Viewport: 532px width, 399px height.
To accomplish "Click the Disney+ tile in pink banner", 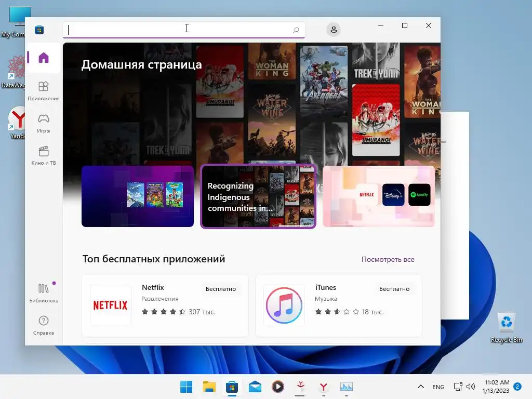I will pos(393,195).
